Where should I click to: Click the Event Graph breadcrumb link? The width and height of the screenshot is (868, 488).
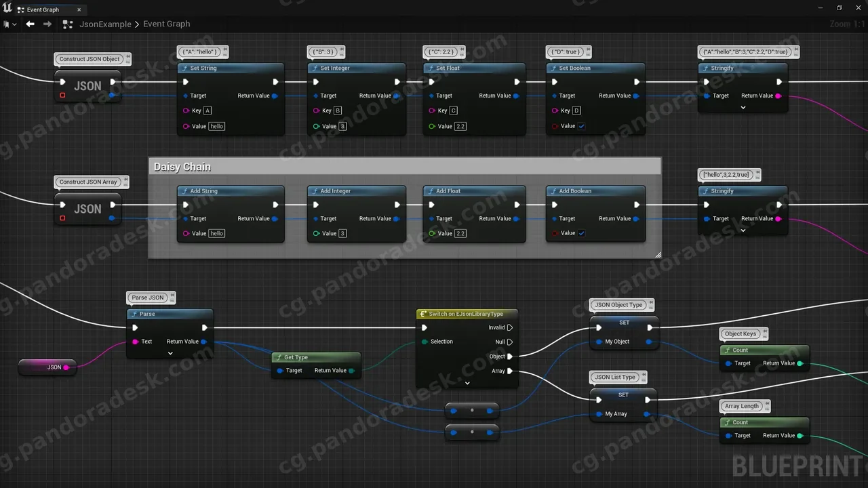pos(166,24)
